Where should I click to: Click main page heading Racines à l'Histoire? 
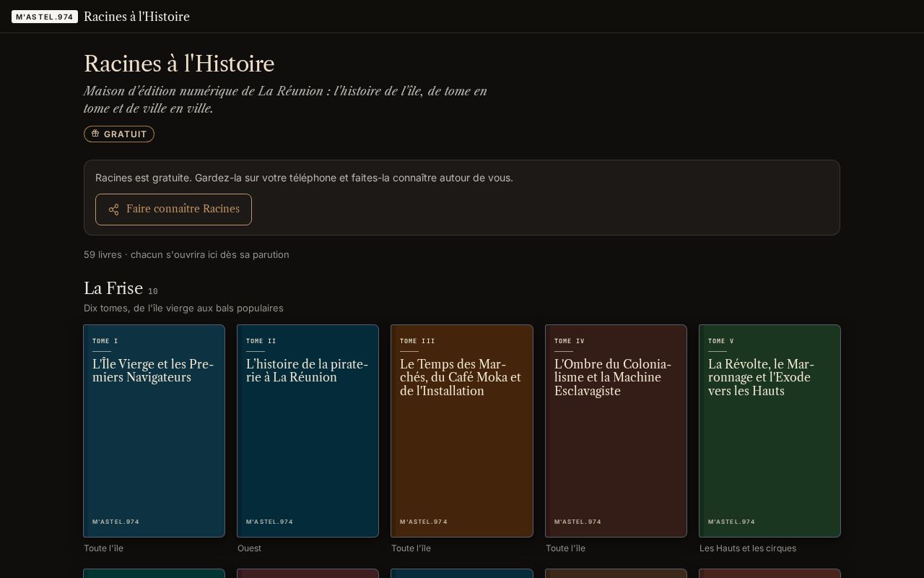179,64
